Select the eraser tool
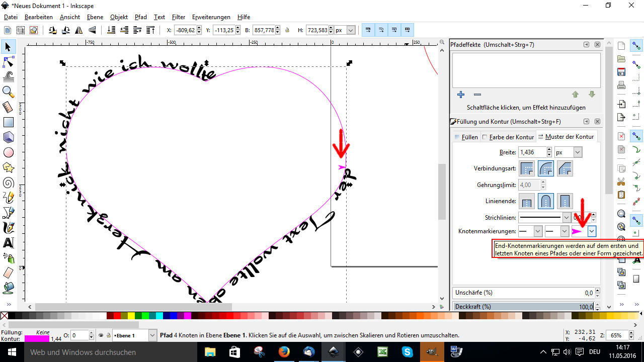This screenshot has height=362, width=644. pos(9,273)
